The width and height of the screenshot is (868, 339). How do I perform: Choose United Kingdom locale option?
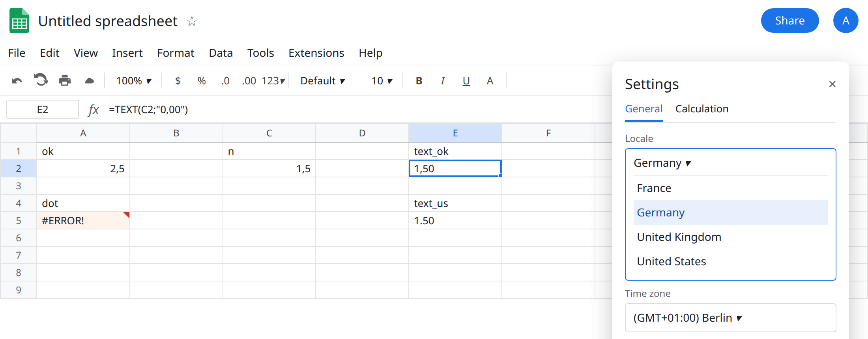730,237
